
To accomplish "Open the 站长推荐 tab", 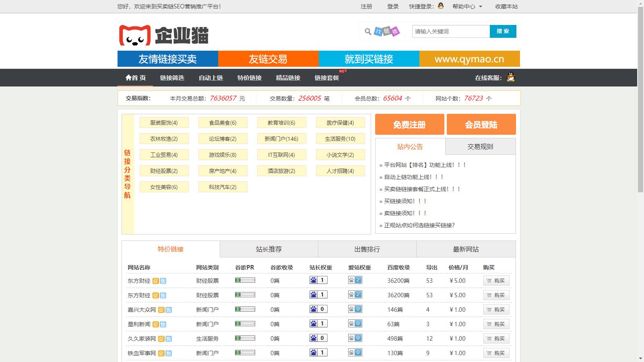I will coord(269,249).
